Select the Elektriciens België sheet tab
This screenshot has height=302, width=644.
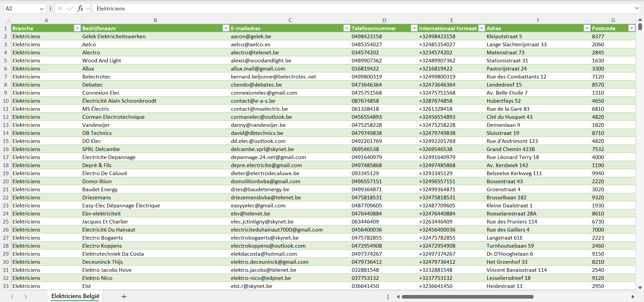[x=75, y=296]
